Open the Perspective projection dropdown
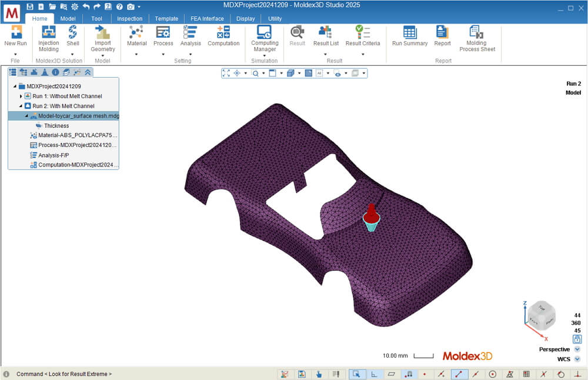 (x=577, y=349)
